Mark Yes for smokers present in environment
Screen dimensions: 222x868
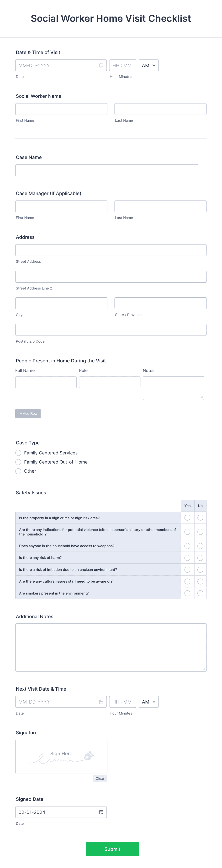187,593
